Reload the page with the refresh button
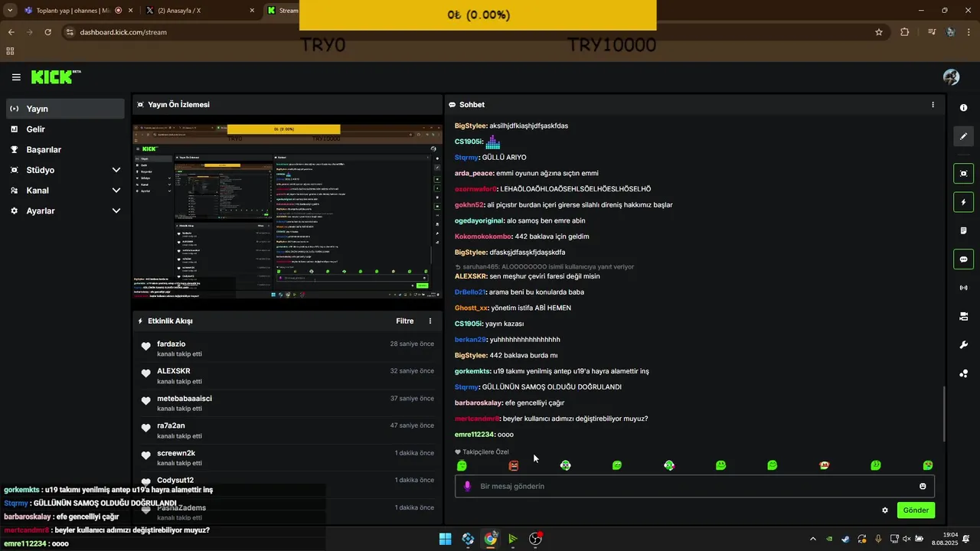 click(x=47, y=32)
